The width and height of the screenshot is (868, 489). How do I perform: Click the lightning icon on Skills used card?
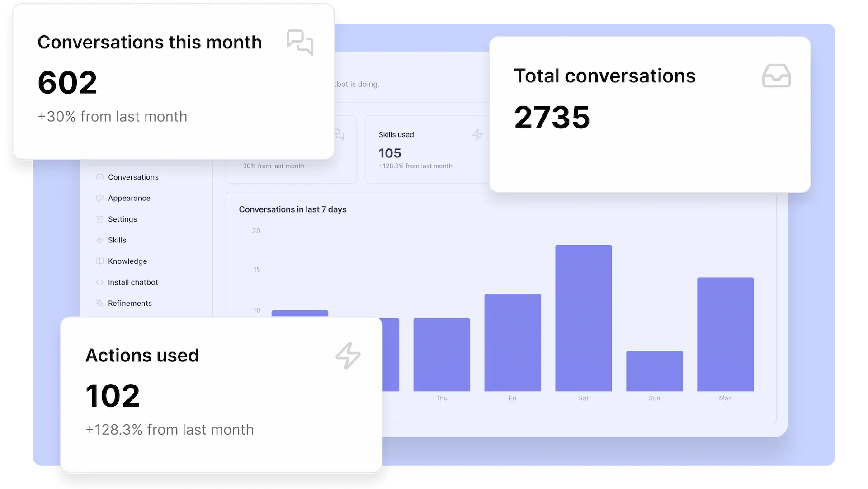(x=477, y=134)
